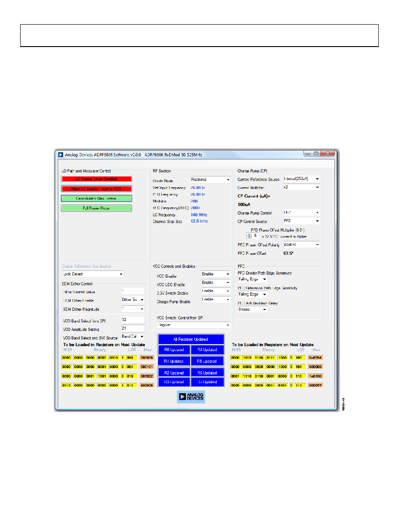
Task: Click the R2 Updated button
Action: [174, 373]
